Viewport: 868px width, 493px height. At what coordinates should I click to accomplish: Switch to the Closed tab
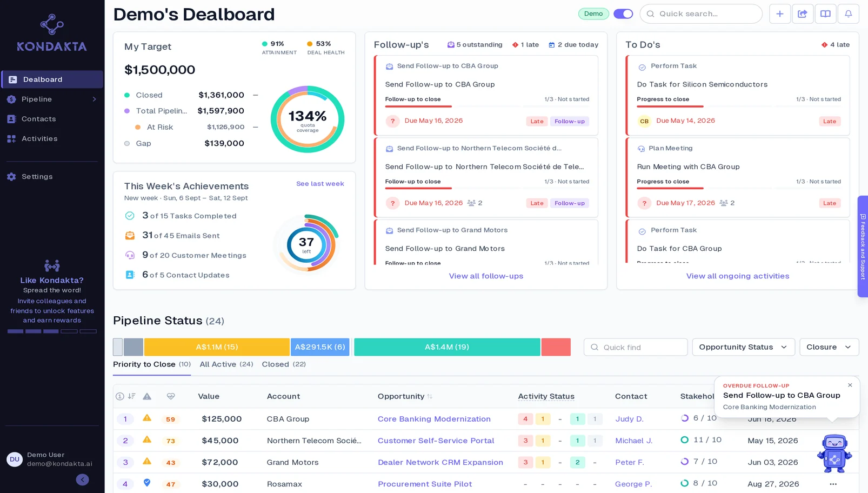(284, 364)
